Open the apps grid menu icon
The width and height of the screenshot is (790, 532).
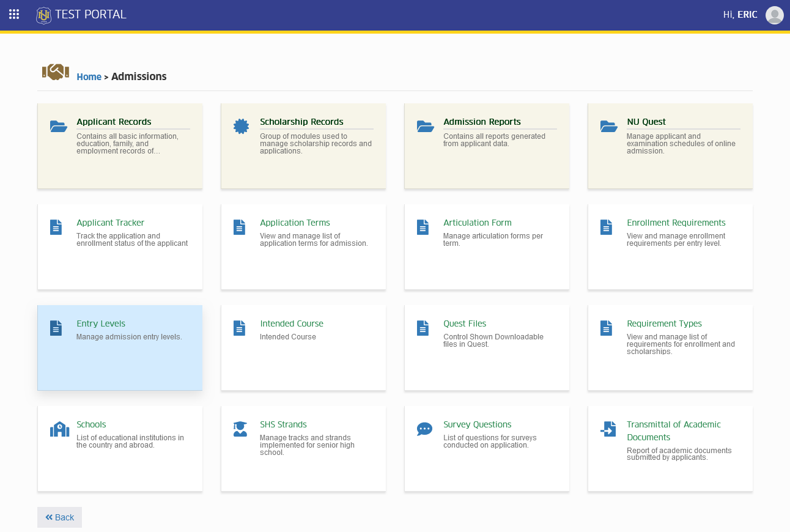pos(14,14)
